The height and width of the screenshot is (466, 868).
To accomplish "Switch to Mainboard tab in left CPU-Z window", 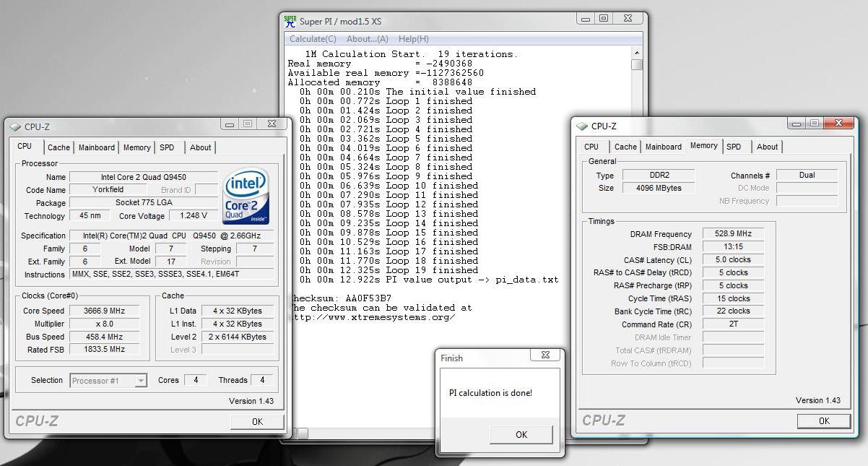I will pos(96,147).
